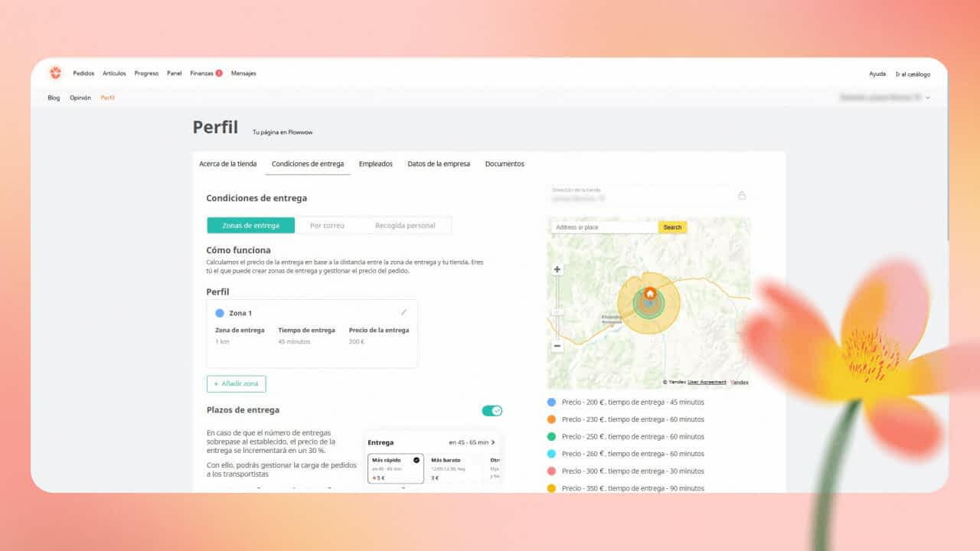Click the lock icon beside store address
The width and height of the screenshot is (980, 551).
tap(741, 195)
